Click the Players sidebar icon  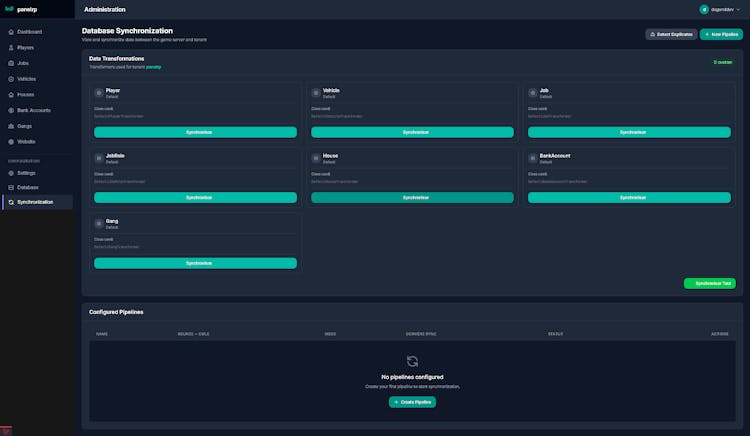[x=11, y=47]
